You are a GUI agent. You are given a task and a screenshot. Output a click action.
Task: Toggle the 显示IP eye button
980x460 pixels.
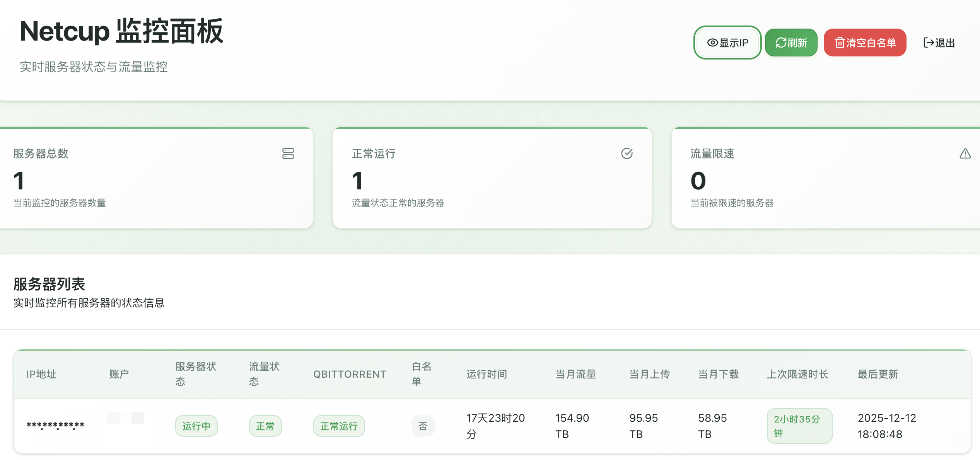click(x=727, y=43)
